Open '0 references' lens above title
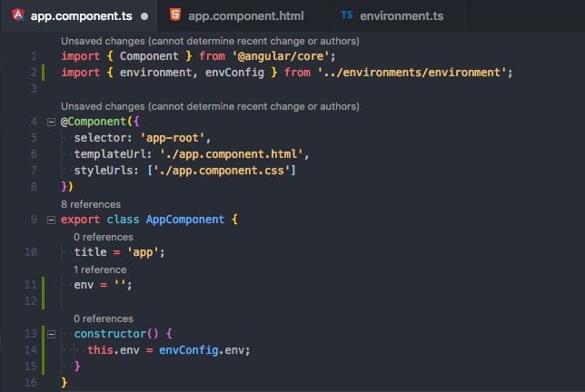 104,237
